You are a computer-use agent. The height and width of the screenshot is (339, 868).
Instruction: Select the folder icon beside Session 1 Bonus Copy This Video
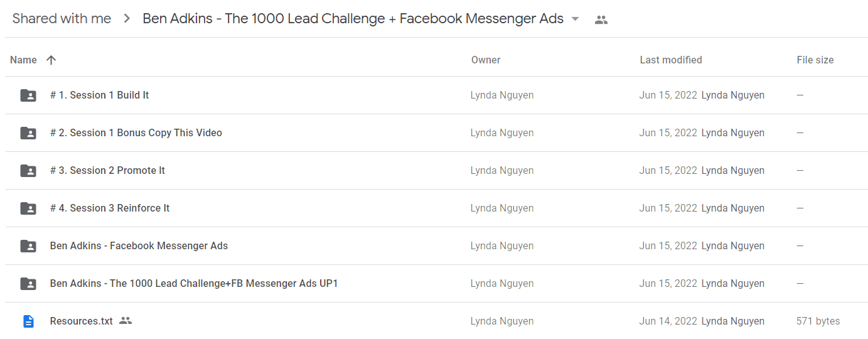28,133
